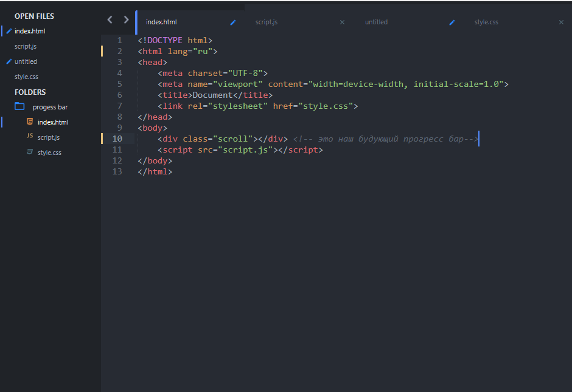Click line number 2 in the gutter
Screen dimensions: 572x392
(120, 52)
